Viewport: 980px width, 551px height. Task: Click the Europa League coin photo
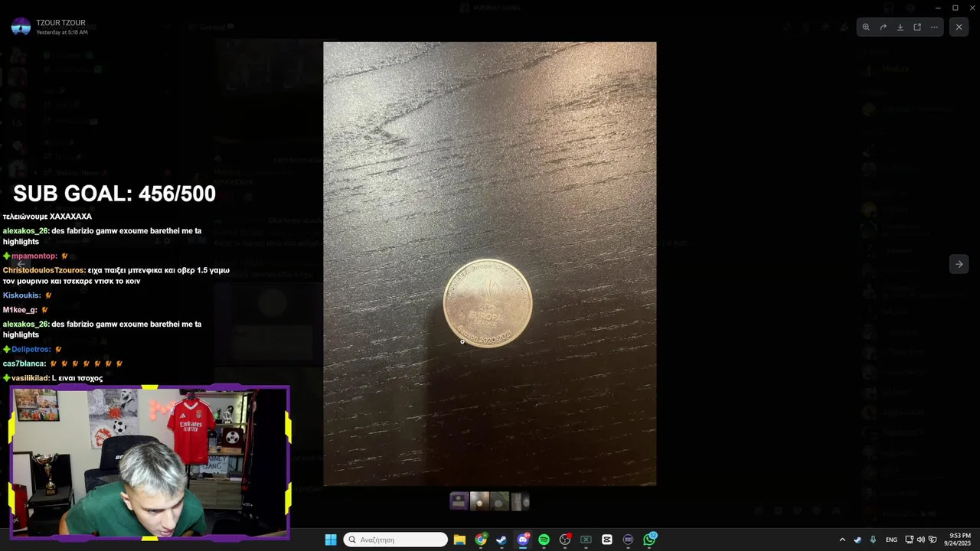pyautogui.click(x=489, y=263)
